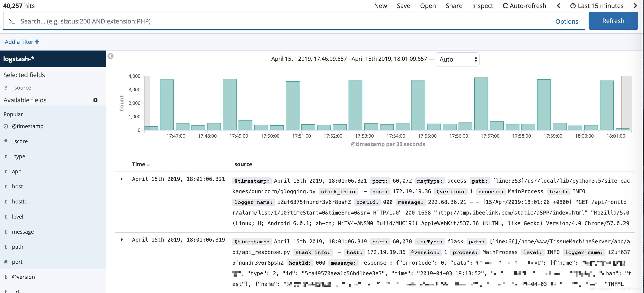644x293 pixels.
Task: Click the clock icon beside @timestamp field
Action: point(6,126)
